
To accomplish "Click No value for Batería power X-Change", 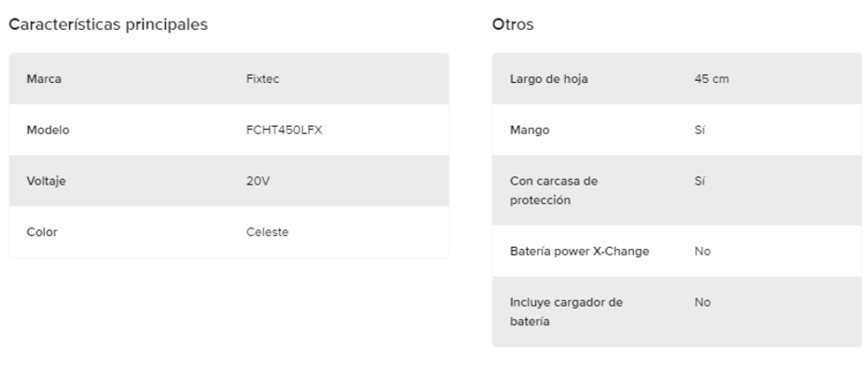I will pos(703,252).
